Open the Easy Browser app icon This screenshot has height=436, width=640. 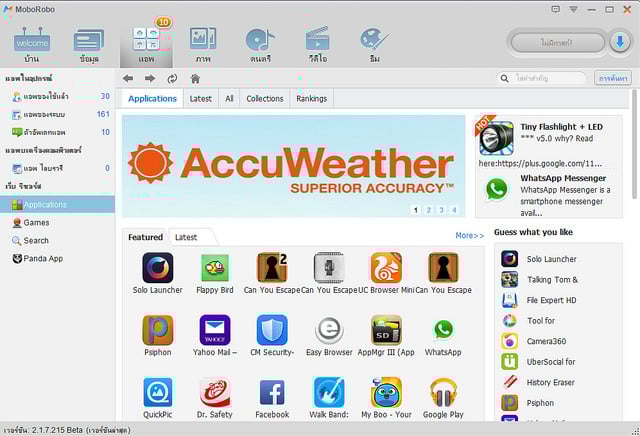coord(329,330)
